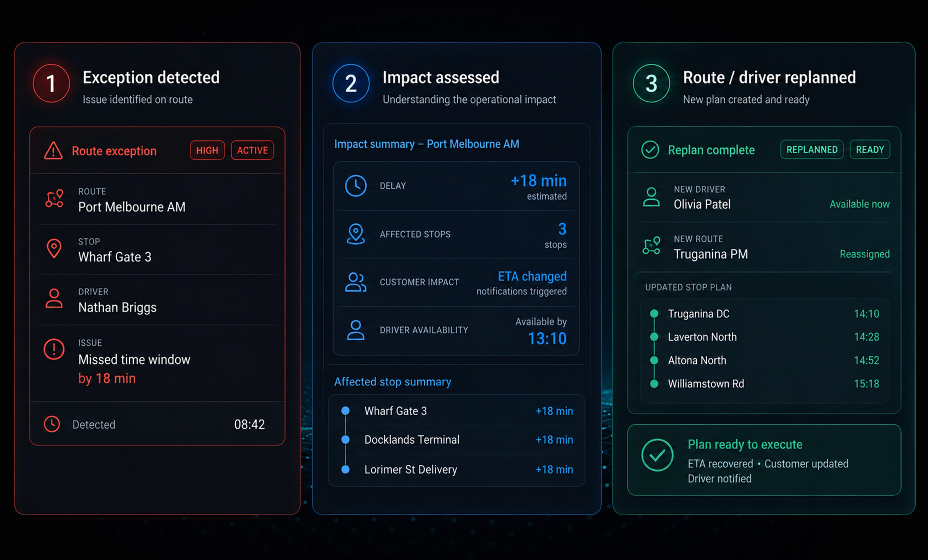
Task: Click the 'ETA changed' customer impact text
Action: click(532, 276)
